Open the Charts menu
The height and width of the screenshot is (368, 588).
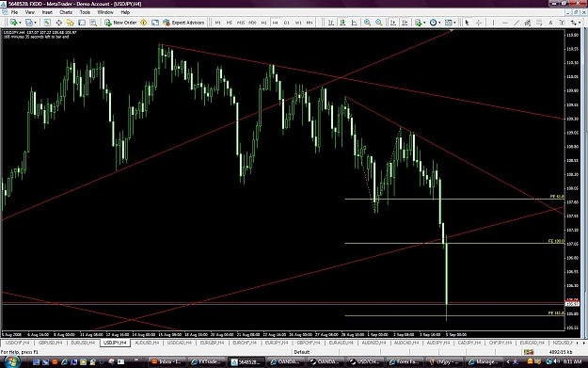(66, 12)
